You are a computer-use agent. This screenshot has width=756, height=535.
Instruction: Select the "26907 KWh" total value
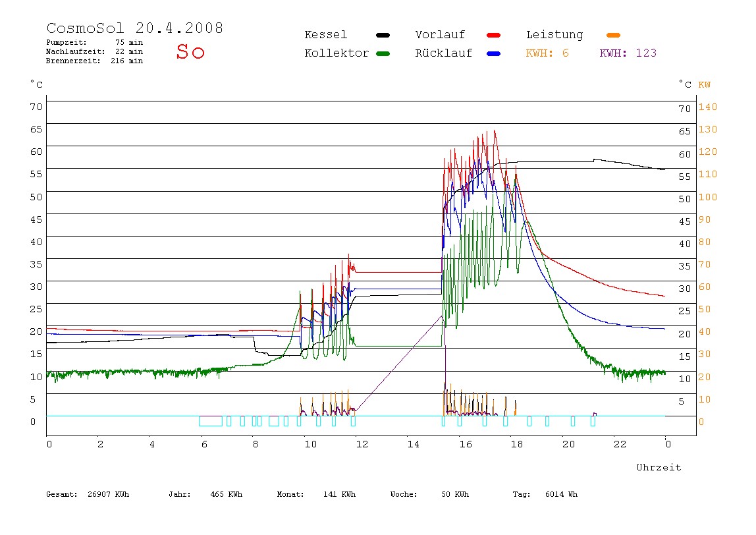click(x=109, y=494)
